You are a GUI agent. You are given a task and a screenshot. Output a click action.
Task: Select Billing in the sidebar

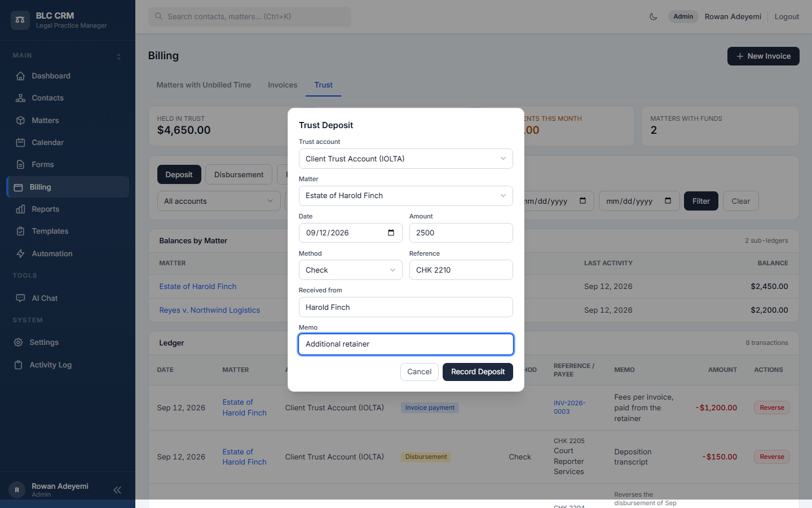tap(68, 187)
